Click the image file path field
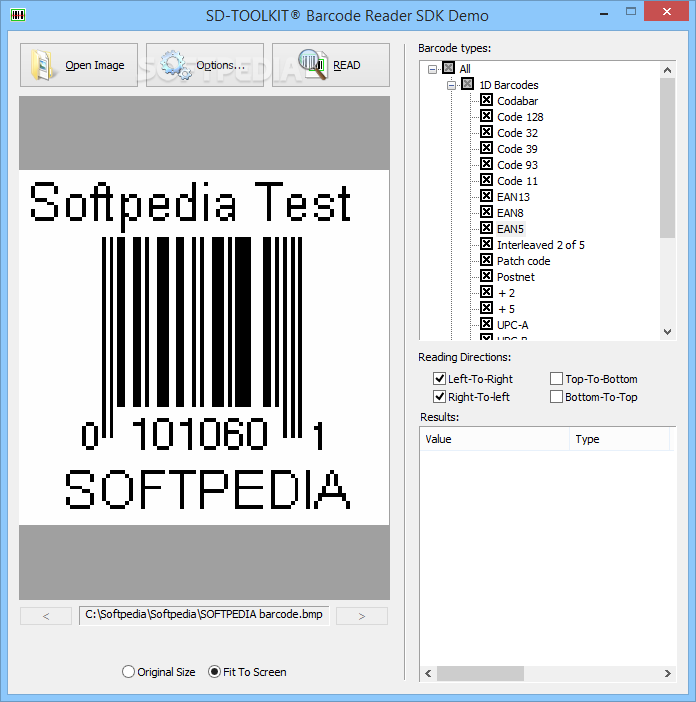The height and width of the screenshot is (702, 696). pyautogui.click(x=204, y=615)
